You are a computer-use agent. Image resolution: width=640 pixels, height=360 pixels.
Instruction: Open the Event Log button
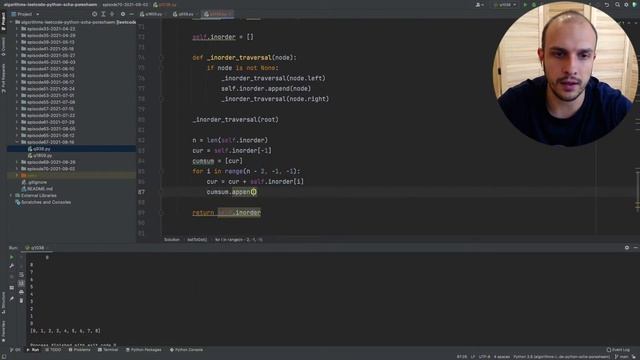[x=618, y=350]
